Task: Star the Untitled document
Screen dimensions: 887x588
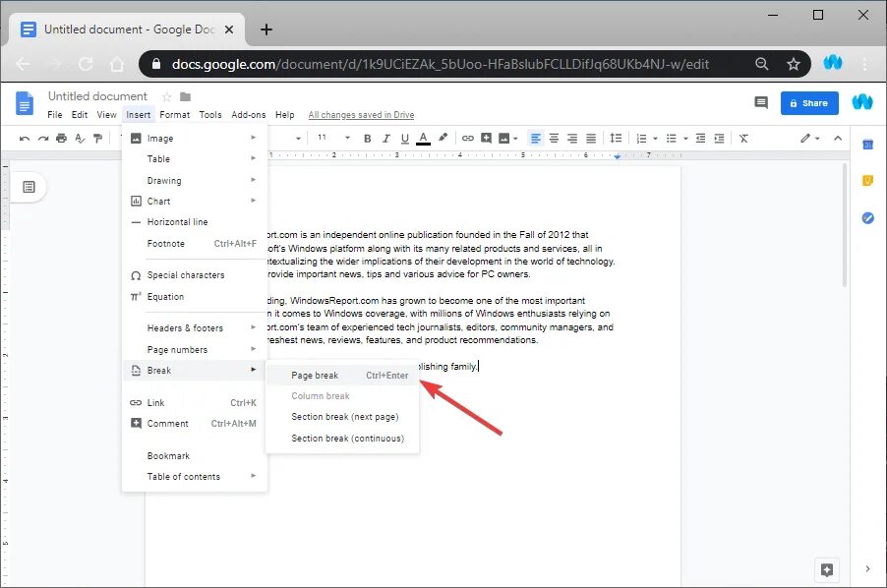Action: tap(166, 96)
